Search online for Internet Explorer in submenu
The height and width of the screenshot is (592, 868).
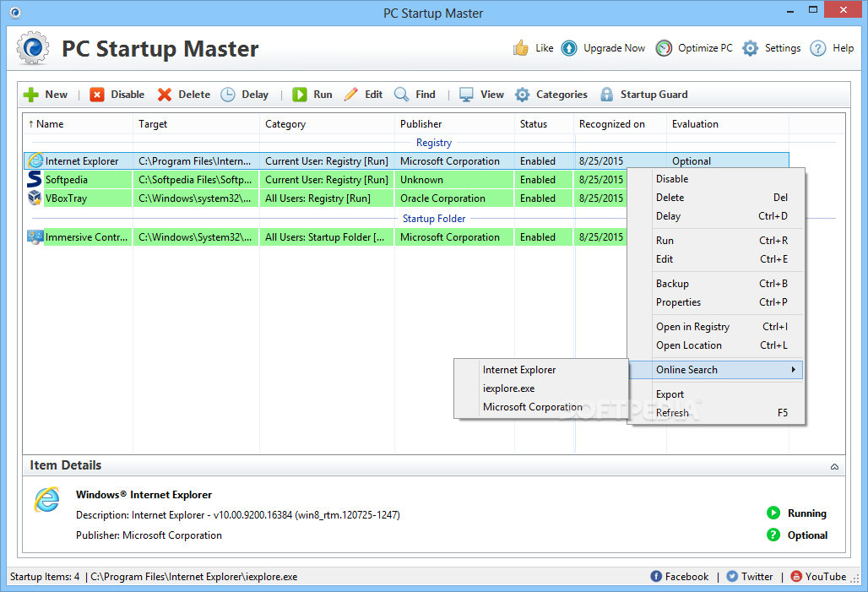click(541, 369)
